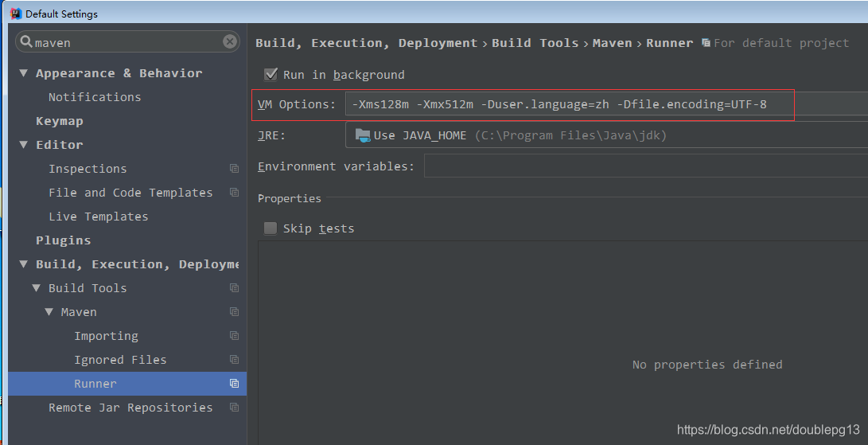This screenshot has height=445, width=868.
Task: Click the VM Options text field
Action: pos(606,104)
